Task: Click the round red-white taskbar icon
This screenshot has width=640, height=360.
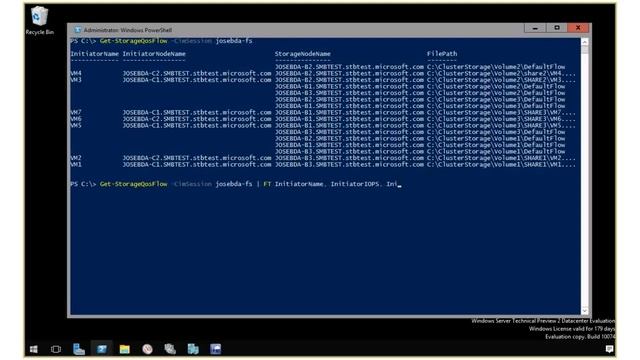Action: (147, 349)
